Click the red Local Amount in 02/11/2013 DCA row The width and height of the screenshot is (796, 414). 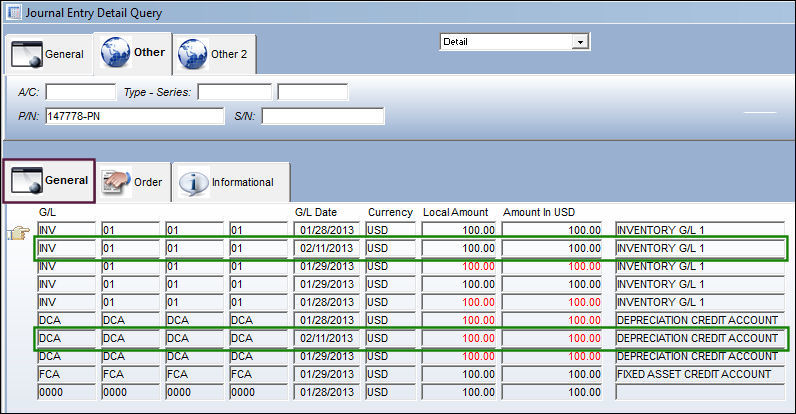tap(458, 338)
